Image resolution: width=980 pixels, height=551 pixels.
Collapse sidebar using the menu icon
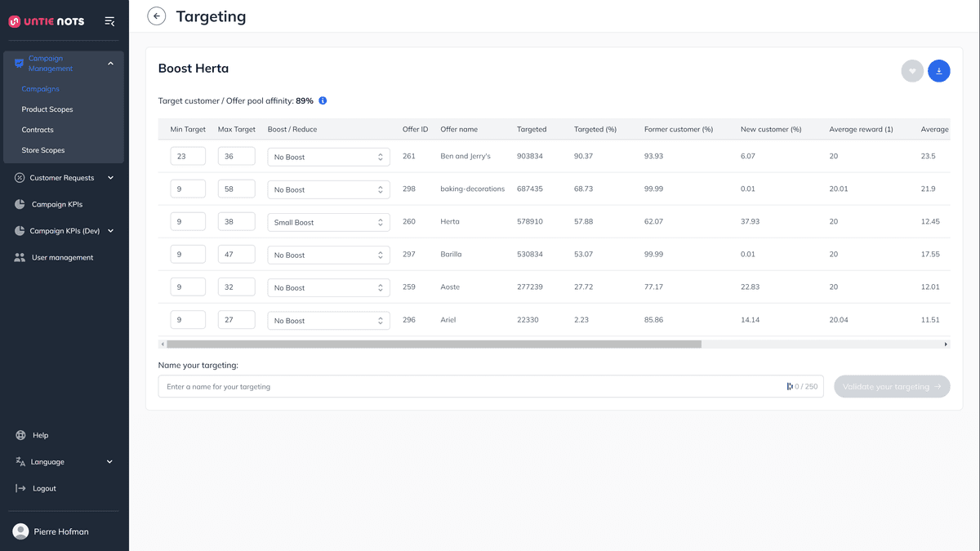(x=109, y=21)
